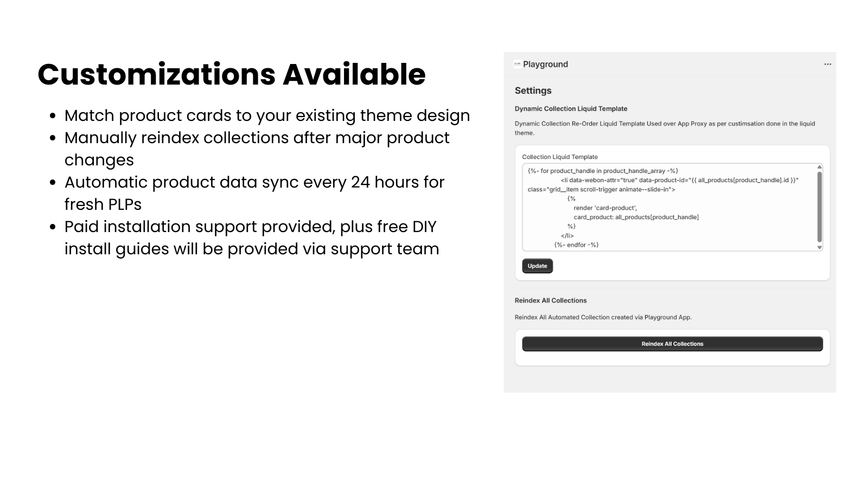Click the template box vertical scrollbar thumb

point(819,206)
